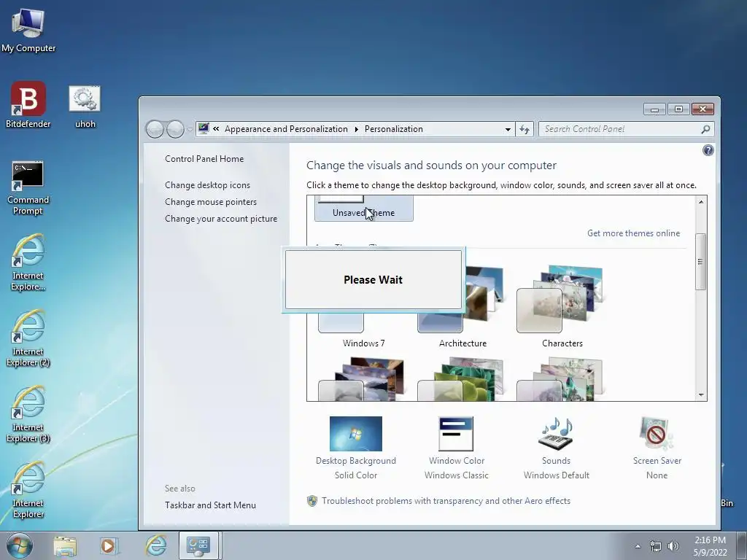Open Desktop Background settings

(x=356, y=448)
